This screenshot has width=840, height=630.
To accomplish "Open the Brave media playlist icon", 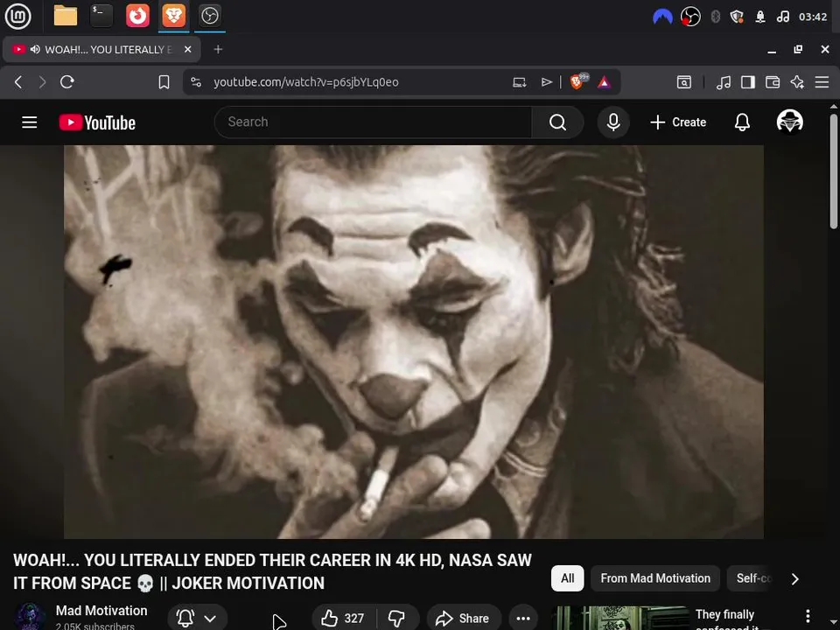I will pyautogui.click(x=724, y=82).
